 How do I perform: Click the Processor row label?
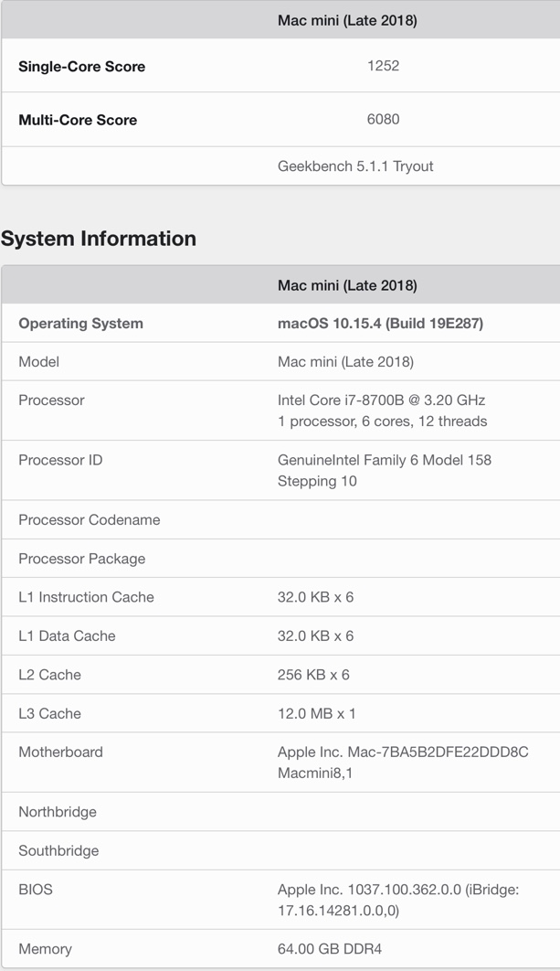[x=51, y=400]
